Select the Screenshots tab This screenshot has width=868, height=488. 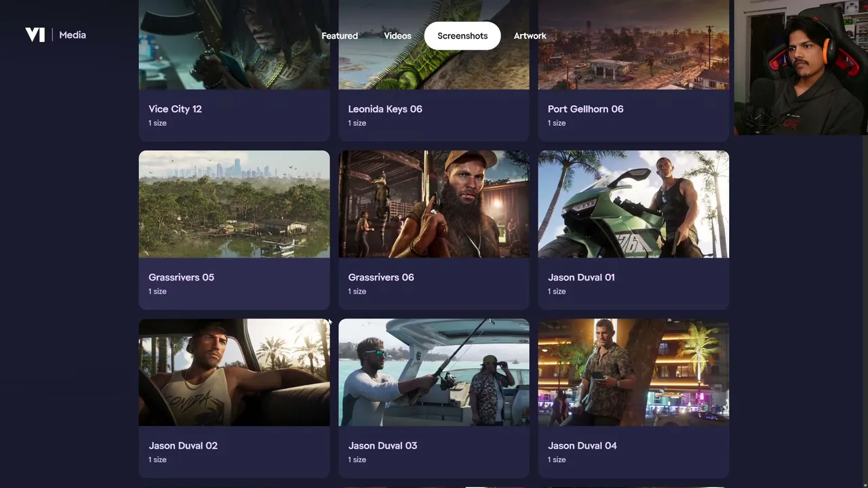click(x=462, y=36)
